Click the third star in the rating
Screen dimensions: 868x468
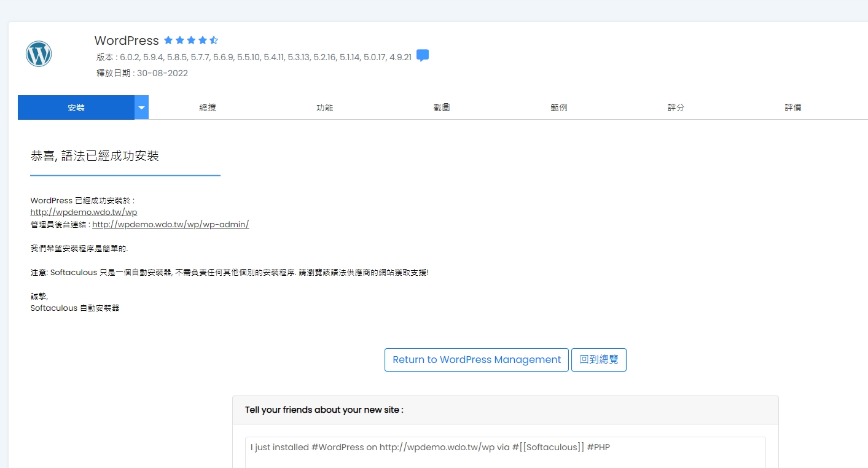(x=191, y=41)
